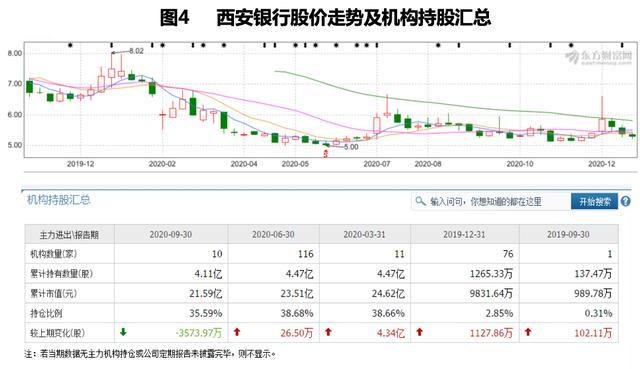The image size is (640, 369).
Task: Focus the 输入问句 search input field
Action: pos(491,201)
